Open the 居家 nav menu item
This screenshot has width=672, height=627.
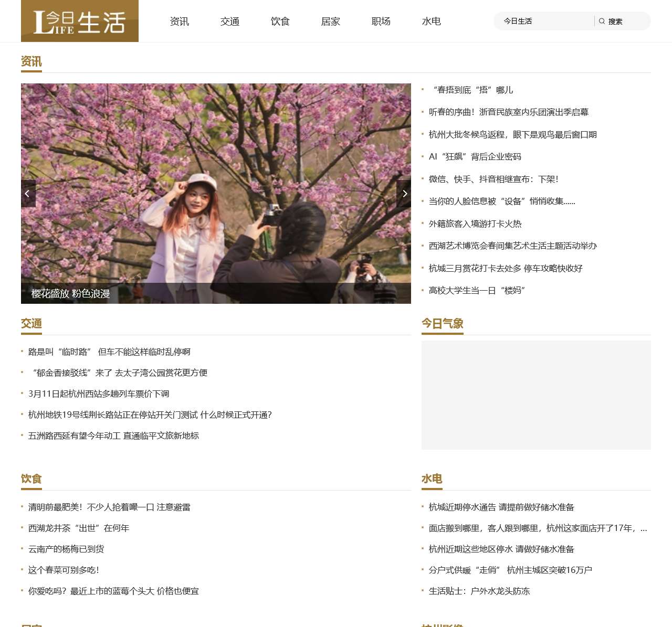click(331, 22)
